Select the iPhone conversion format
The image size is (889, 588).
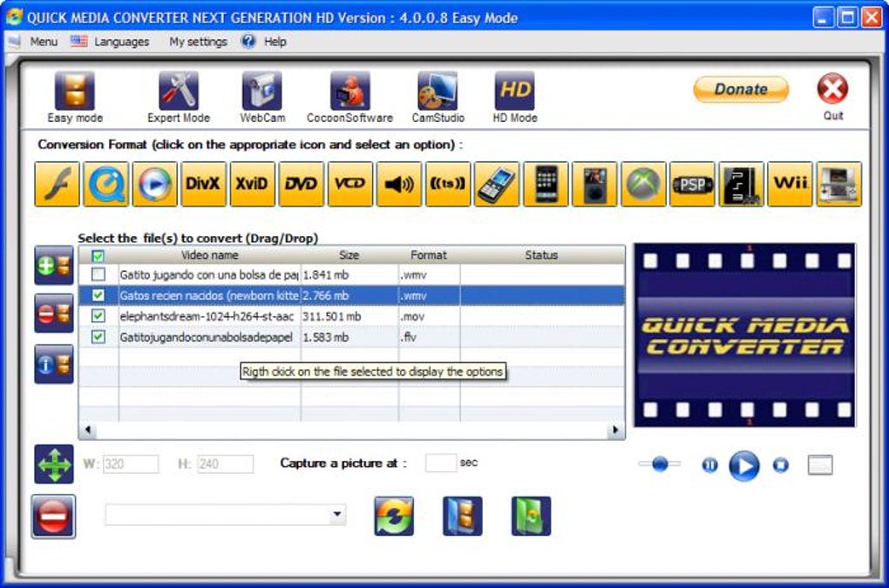point(546,184)
